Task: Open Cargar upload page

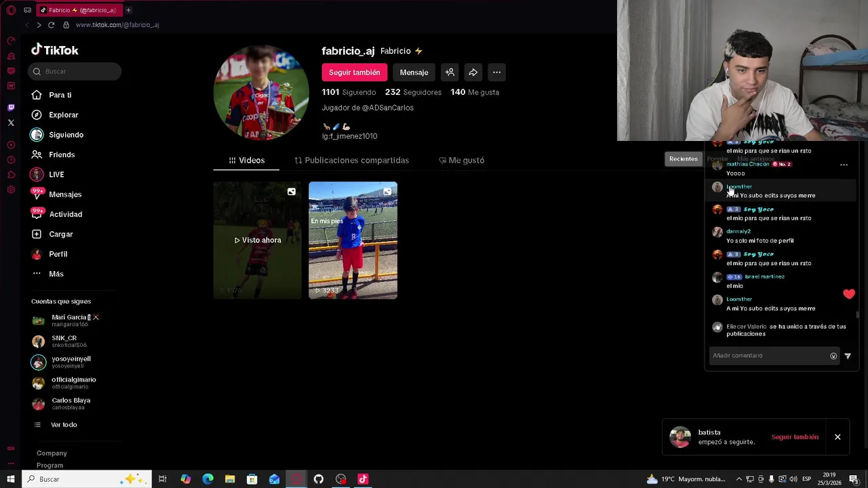Action: tap(61, 235)
